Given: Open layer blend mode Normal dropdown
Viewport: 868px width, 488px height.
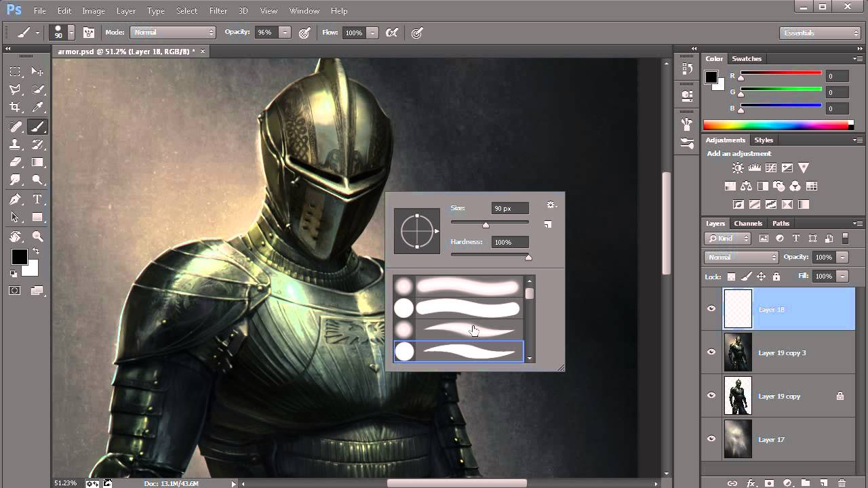Looking at the screenshot, I should tap(741, 258).
